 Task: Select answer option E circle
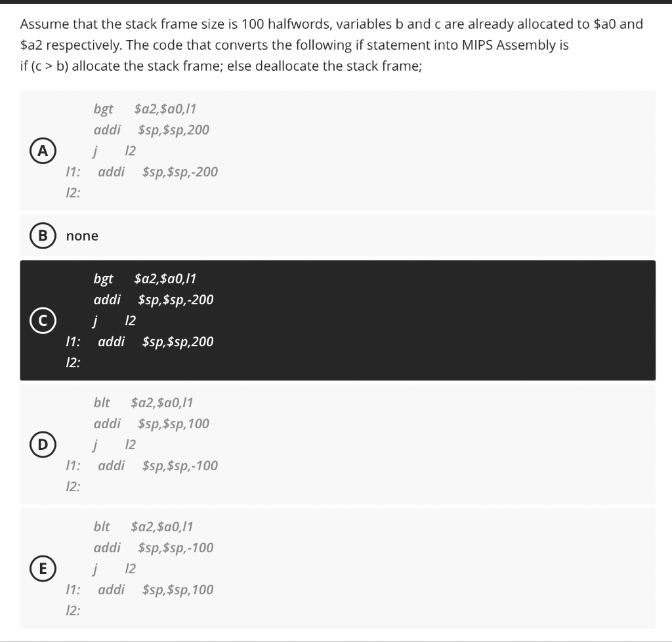(42, 569)
